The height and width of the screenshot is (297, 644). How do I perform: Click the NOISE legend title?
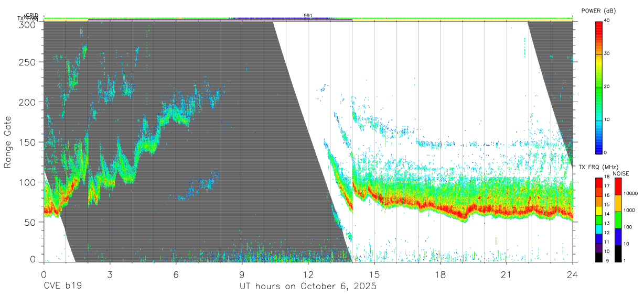coord(621,173)
